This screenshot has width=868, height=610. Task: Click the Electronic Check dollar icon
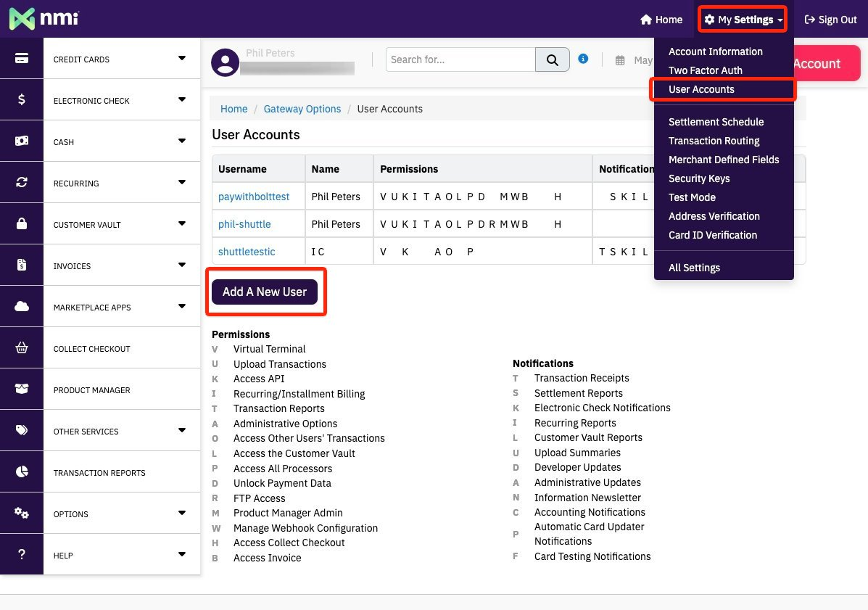click(x=22, y=99)
